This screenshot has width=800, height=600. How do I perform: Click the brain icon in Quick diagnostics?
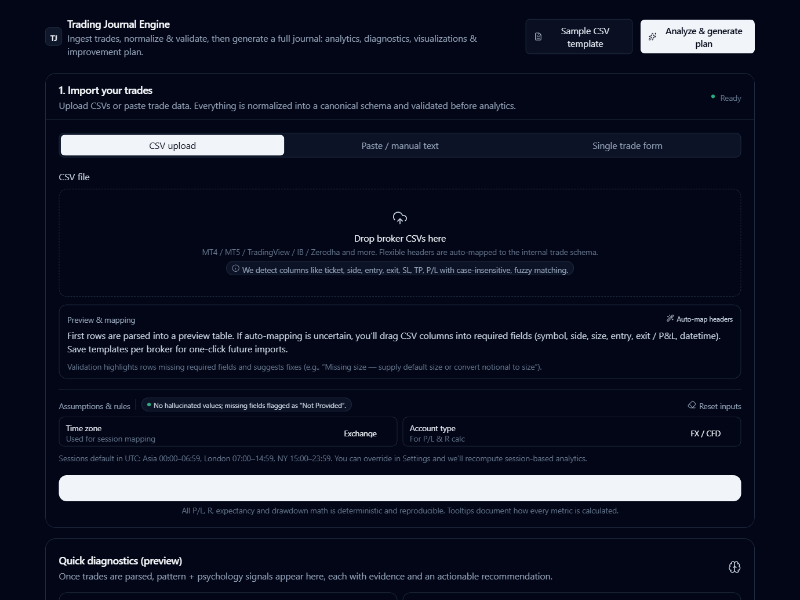[734, 567]
